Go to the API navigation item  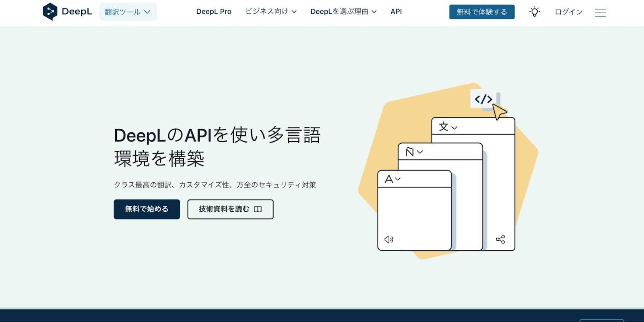coord(396,12)
